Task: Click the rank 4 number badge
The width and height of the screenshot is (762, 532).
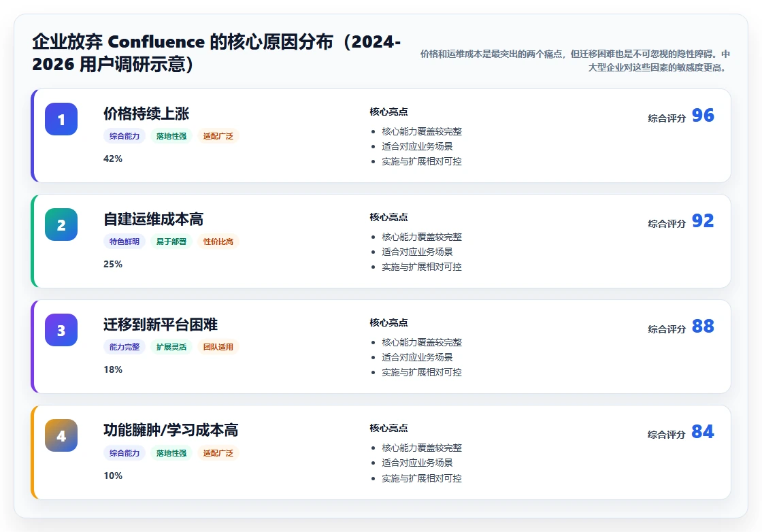Action: coord(61,435)
